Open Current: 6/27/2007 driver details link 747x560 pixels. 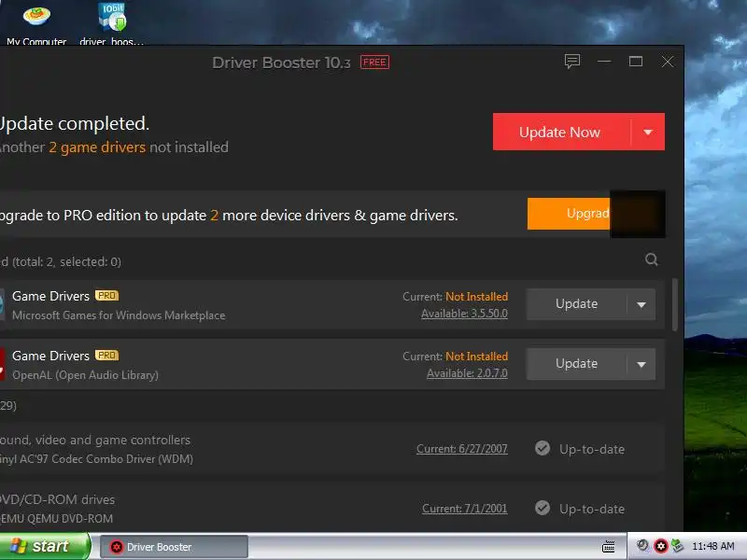point(462,449)
